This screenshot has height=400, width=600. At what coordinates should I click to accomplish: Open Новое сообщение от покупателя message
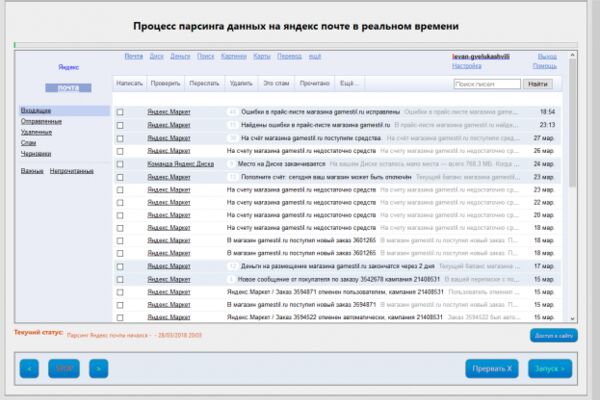pos(339,279)
